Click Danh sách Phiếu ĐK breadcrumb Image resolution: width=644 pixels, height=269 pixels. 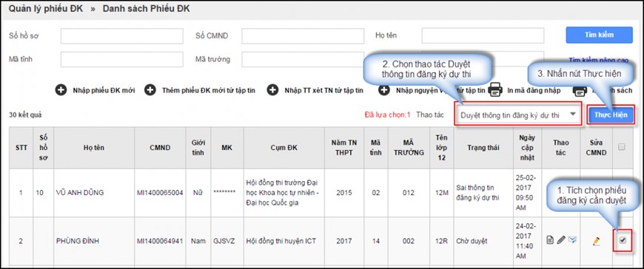[x=147, y=9]
